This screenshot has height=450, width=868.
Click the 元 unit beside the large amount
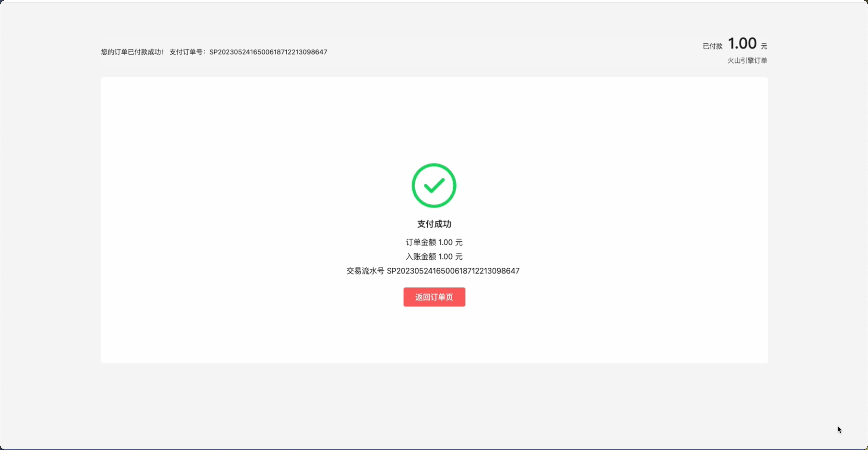click(764, 46)
